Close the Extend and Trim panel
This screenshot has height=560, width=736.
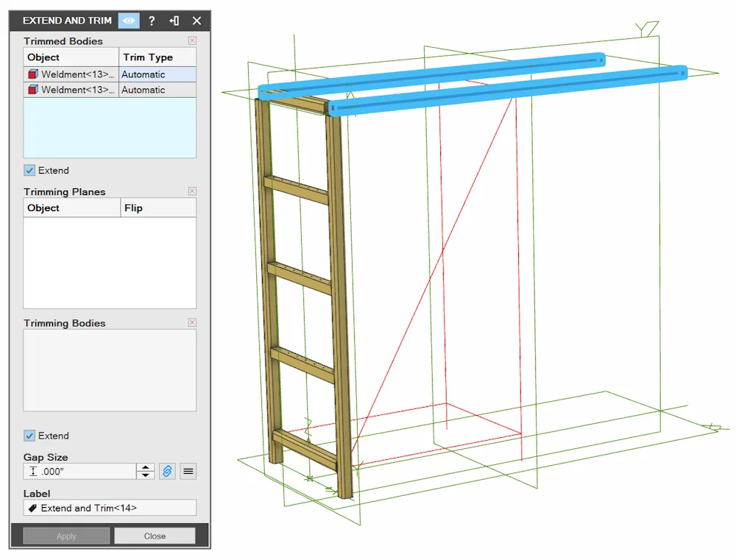point(197,21)
